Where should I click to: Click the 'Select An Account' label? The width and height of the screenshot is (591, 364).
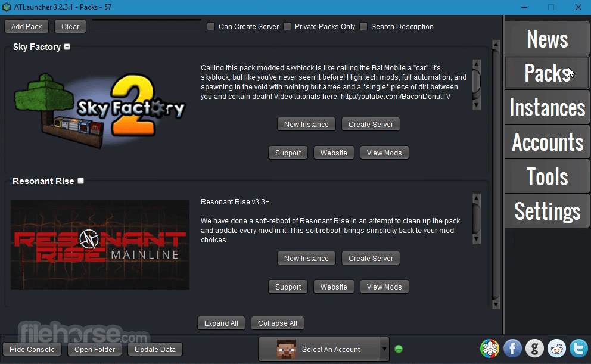[331, 349]
